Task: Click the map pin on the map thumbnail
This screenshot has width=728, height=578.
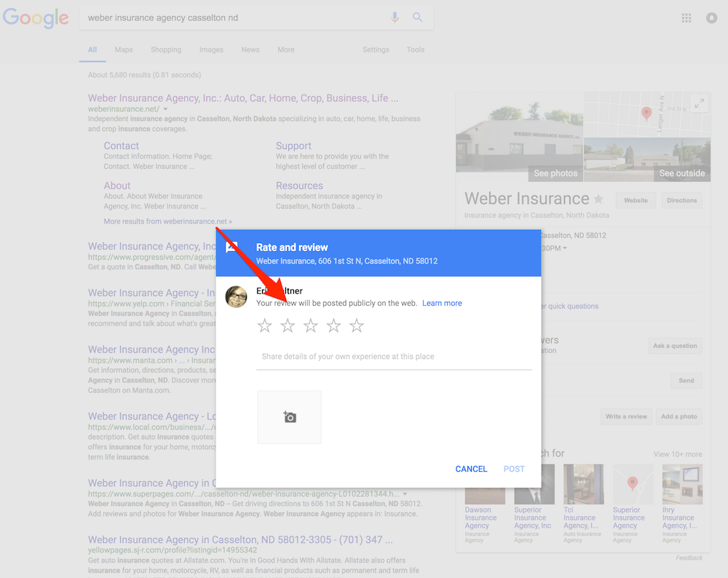Action: (646, 113)
